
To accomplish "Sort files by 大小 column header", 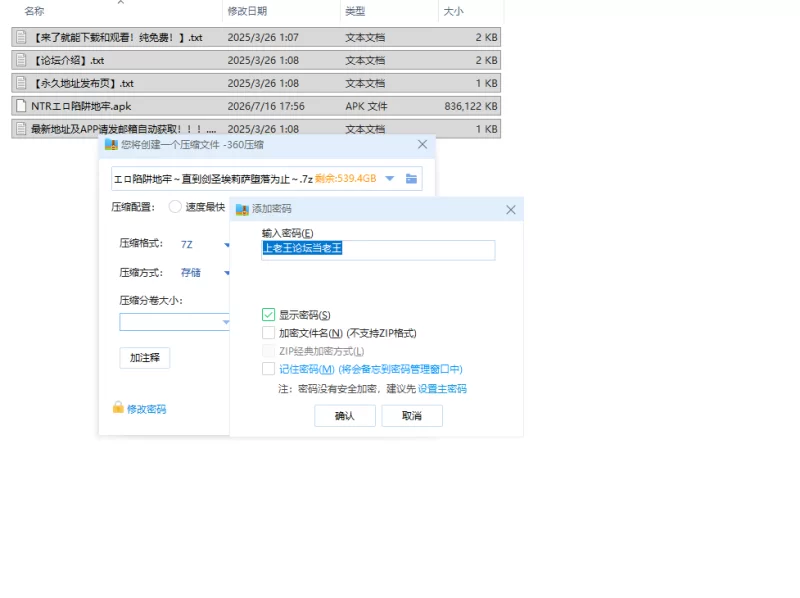I will tap(454, 11).
